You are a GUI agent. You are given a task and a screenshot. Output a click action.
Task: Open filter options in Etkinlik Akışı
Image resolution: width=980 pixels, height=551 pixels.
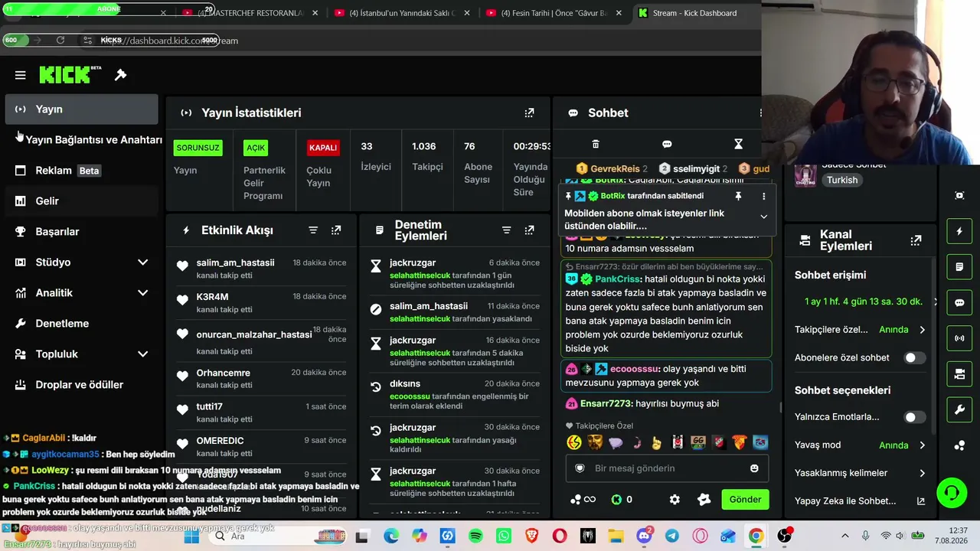click(x=313, y=230)
